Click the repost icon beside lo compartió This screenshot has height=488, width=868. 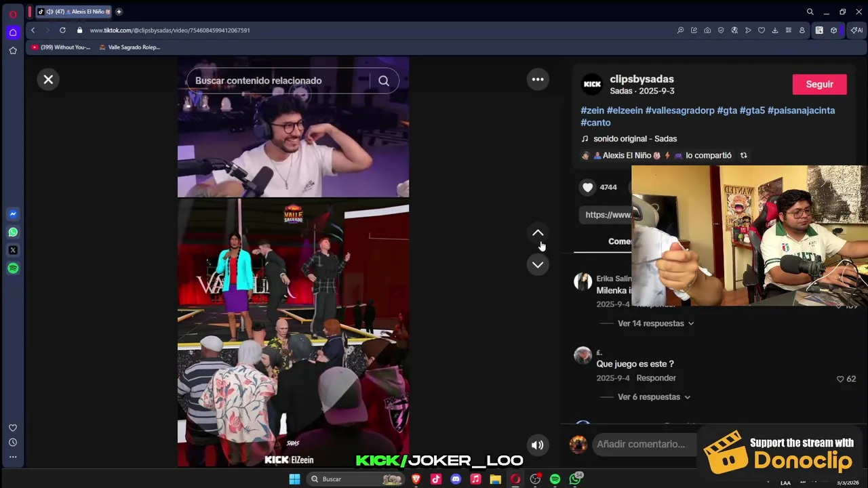tap(743, 155)
